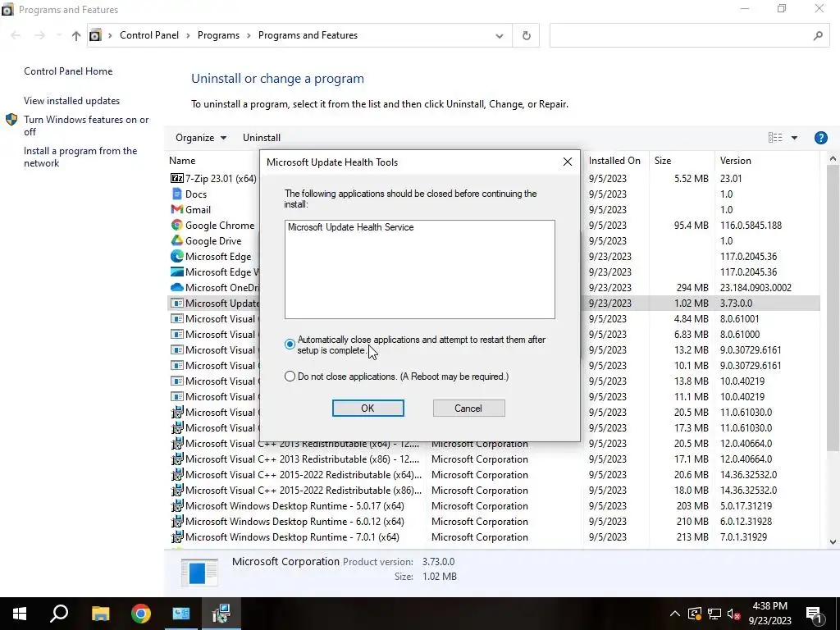
Task: Click the refresh button in address bar
Action: [x=526, y=35]
